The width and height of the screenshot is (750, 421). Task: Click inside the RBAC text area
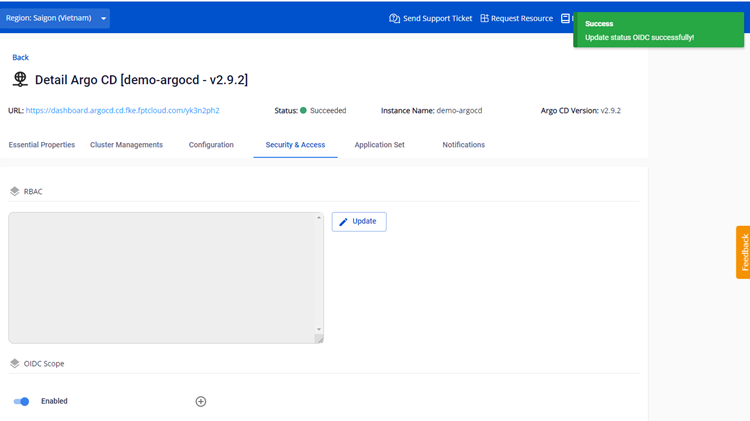pos(160,277)
